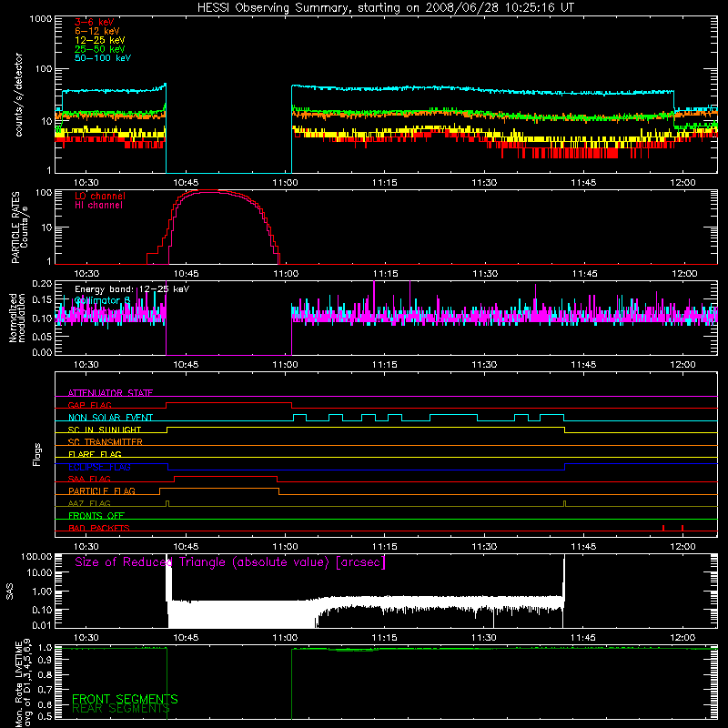Click the particle rates peak near 10:48
728x728 pixels.
pos(211,192)
